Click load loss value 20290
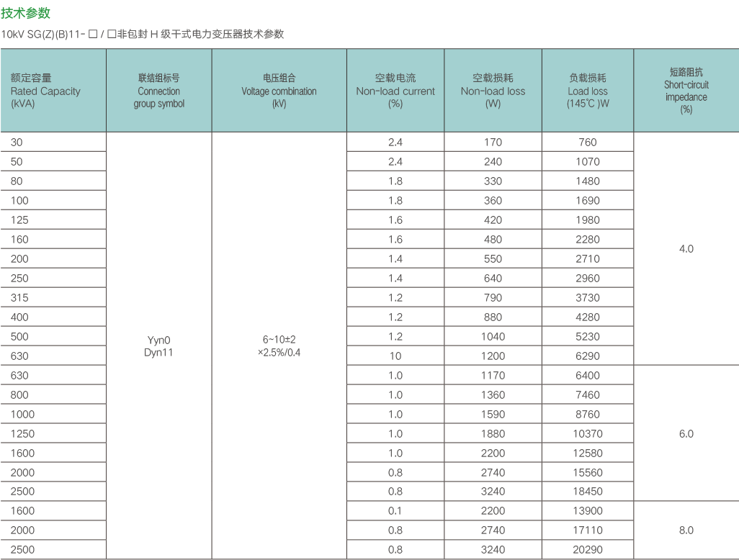739x560 pixels. 588,550
